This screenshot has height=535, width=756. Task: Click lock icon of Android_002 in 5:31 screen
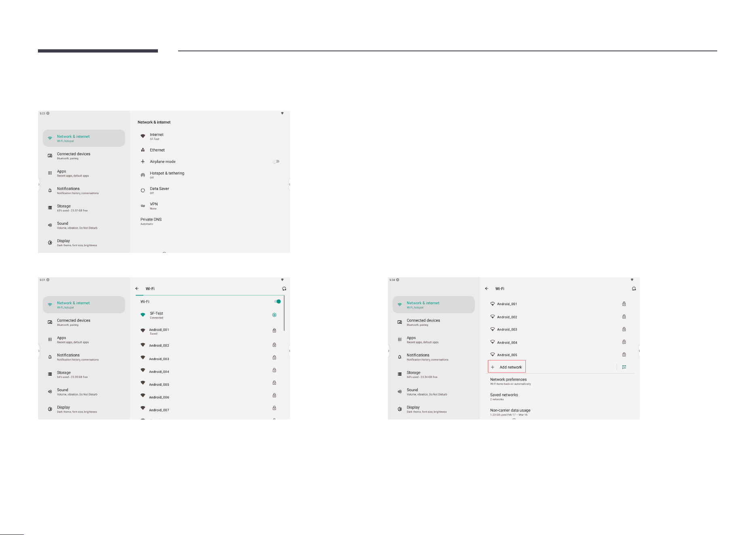click(x=274, y=345)
